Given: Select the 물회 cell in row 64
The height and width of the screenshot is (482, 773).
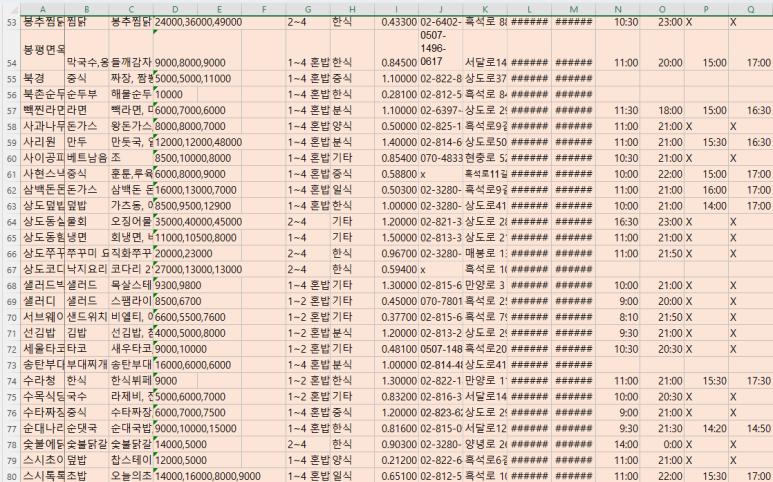Looking at the screenshot, I should tap(87, 222).
